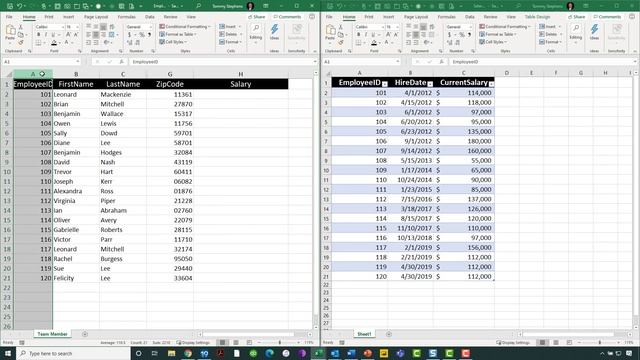Image resolution: width=640 pixels, height=360 pixels.
Task: Add new sheet beside Team Member tab
Action: (85, 334)
